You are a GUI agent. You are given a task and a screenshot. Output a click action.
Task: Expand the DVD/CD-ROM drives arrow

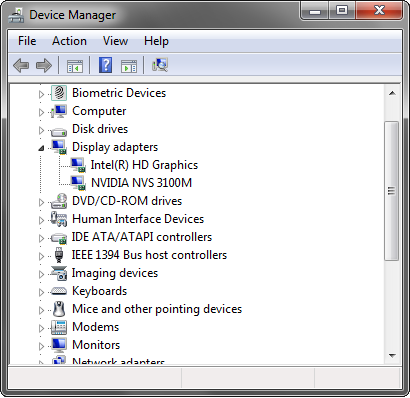point(41,202)
